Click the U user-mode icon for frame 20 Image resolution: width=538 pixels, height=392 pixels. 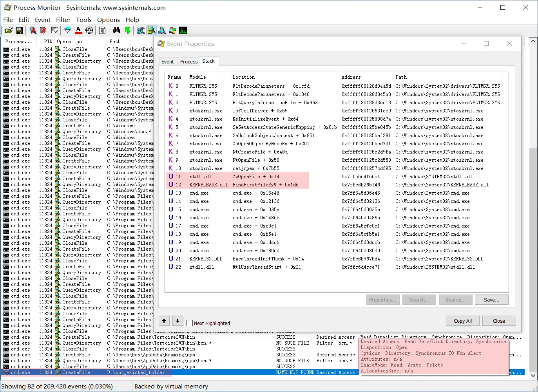(x=170, y=251)
